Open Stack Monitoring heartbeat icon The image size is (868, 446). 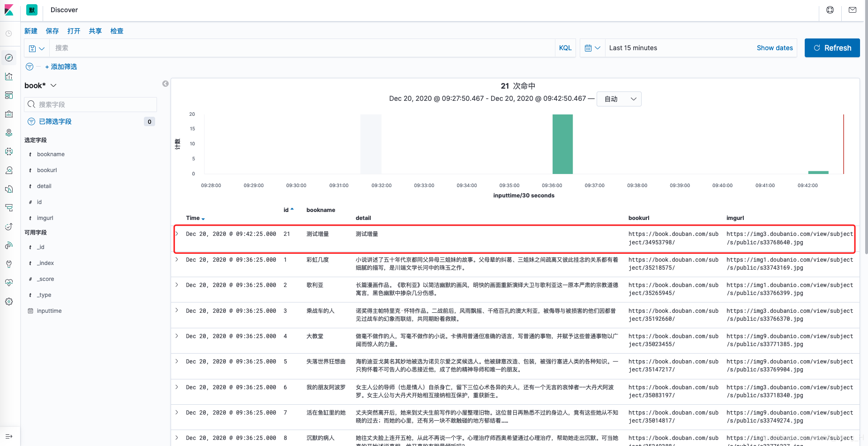(9, 282)
